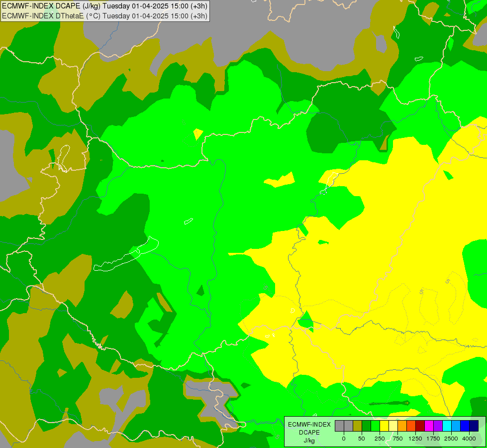Click the navy legend swatch at scale end
The height and width of the screenshot is (448, 487).
click(x=474, y=426)
